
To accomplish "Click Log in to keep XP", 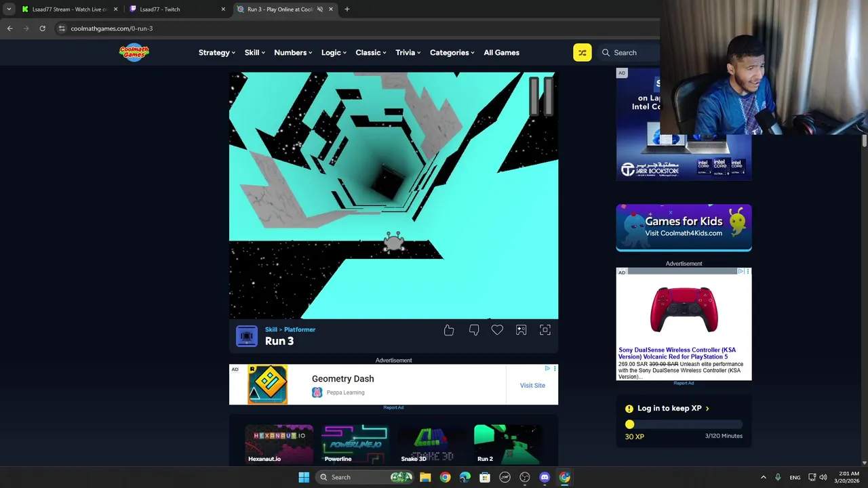I will point(673,408).
